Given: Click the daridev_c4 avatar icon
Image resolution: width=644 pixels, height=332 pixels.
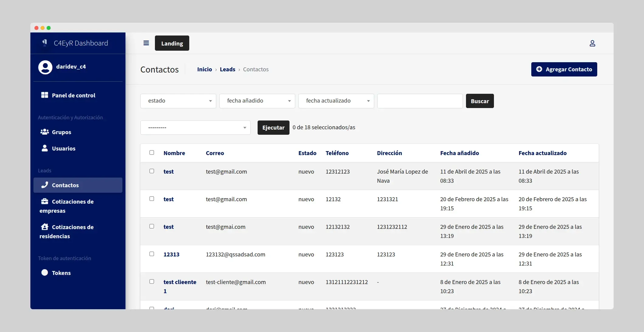Looking at the screenshot, I should (45, 67).
